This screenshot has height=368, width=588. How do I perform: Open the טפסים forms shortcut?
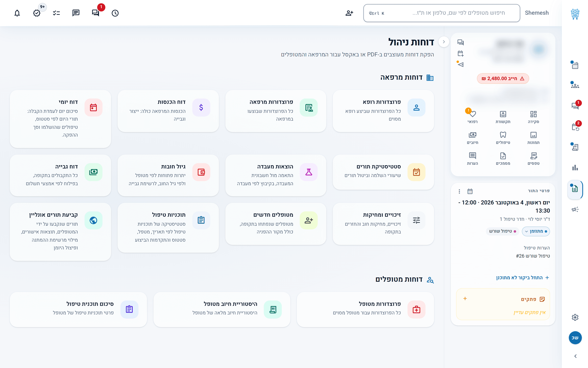(533, 159)
